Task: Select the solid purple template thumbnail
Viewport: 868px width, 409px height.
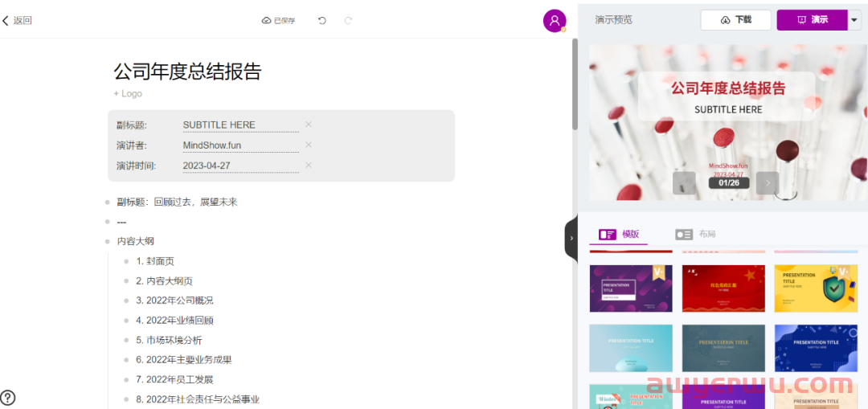Action: (x=723, y=397)
